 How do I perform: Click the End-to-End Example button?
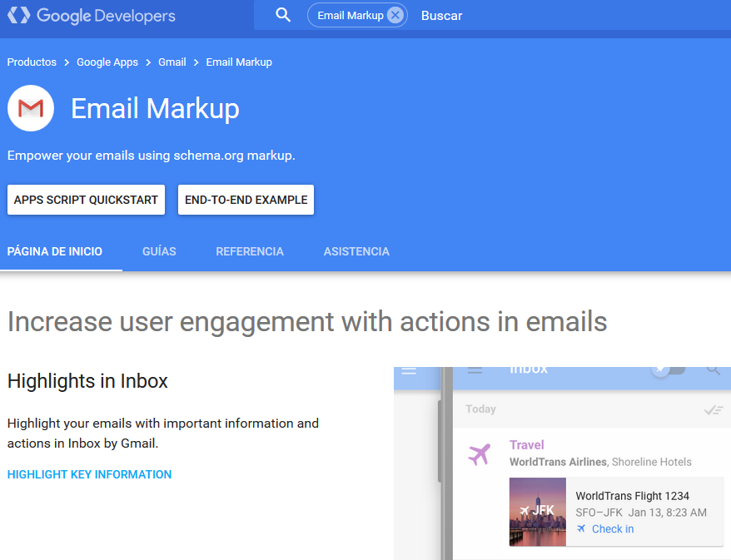[246, 200]
